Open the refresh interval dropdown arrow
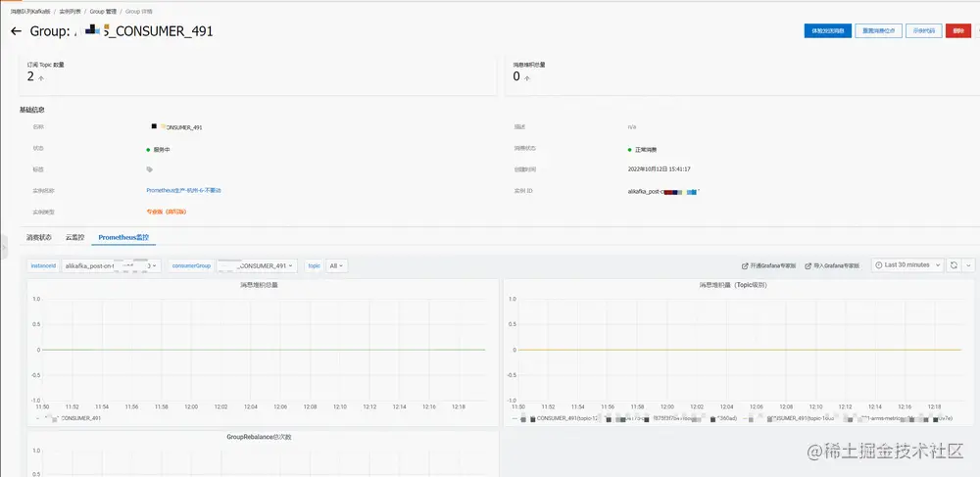The height and width of the screenshot is (477, 980). [968, 265]
